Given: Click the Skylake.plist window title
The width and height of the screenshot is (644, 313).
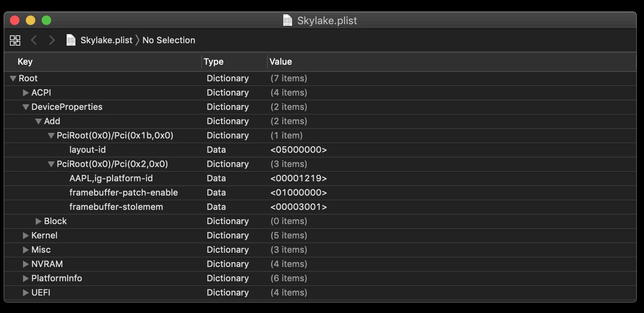Looking at the screenshot, I should tap(327, 20).
